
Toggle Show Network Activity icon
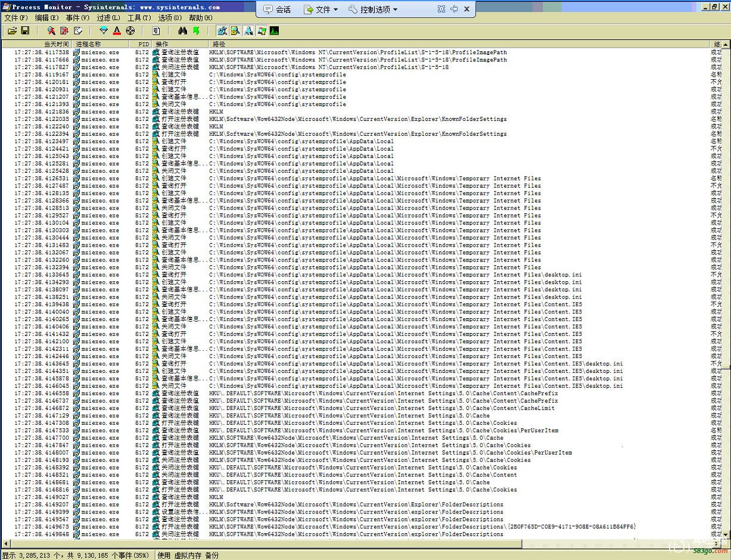pyautogui.click(x=248, y=31)
